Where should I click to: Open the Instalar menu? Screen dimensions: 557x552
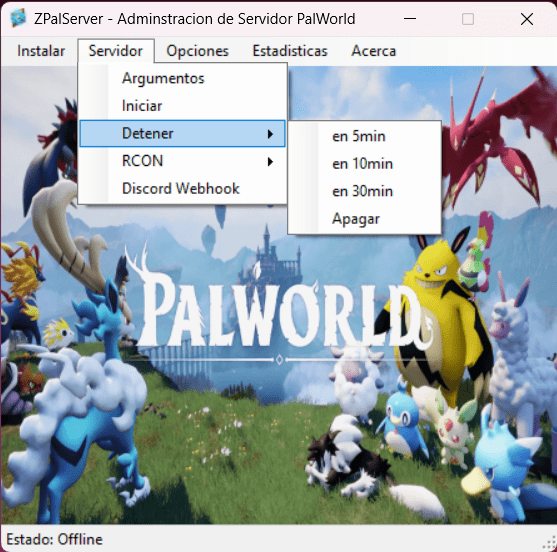[41, 51]
